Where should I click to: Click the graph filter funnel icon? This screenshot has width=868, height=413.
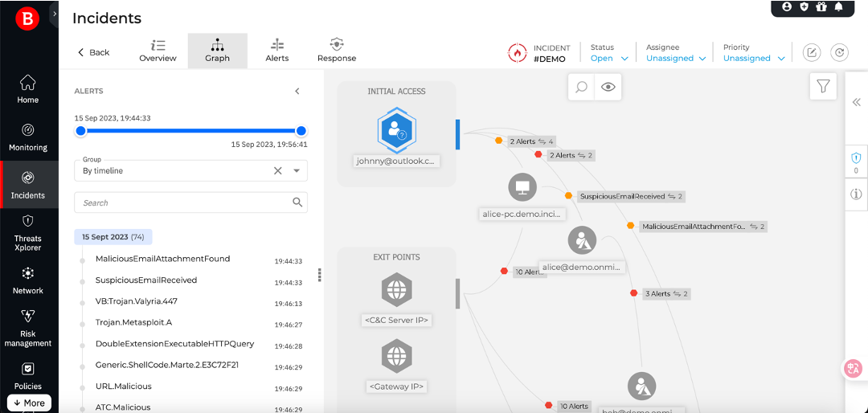click(x=823, y=86)
